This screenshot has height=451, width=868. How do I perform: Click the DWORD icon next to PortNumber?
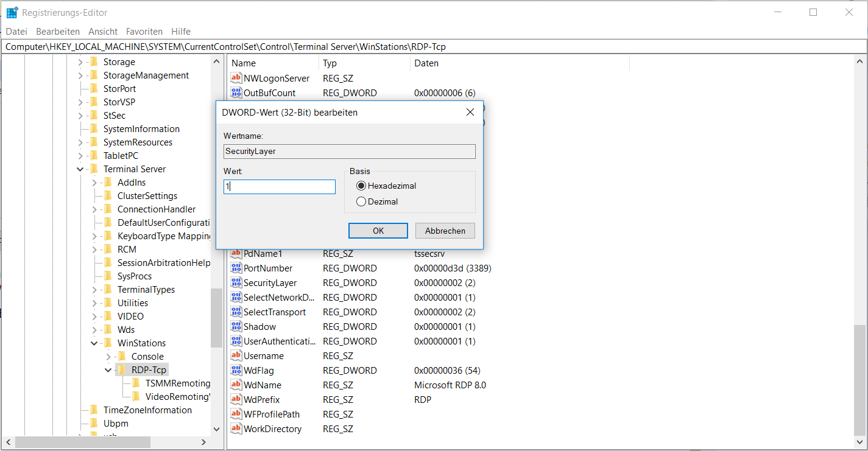[236, 268]
